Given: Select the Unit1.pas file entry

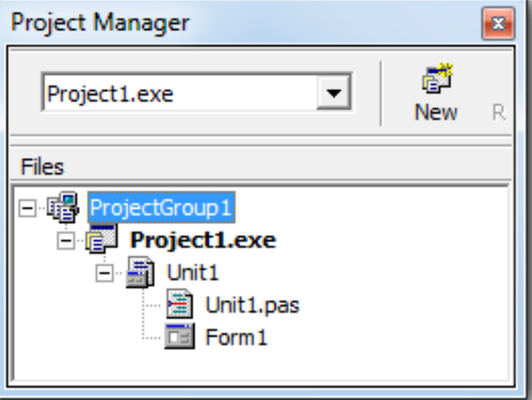Looking at the screenshot, I should tap(253, 305).
